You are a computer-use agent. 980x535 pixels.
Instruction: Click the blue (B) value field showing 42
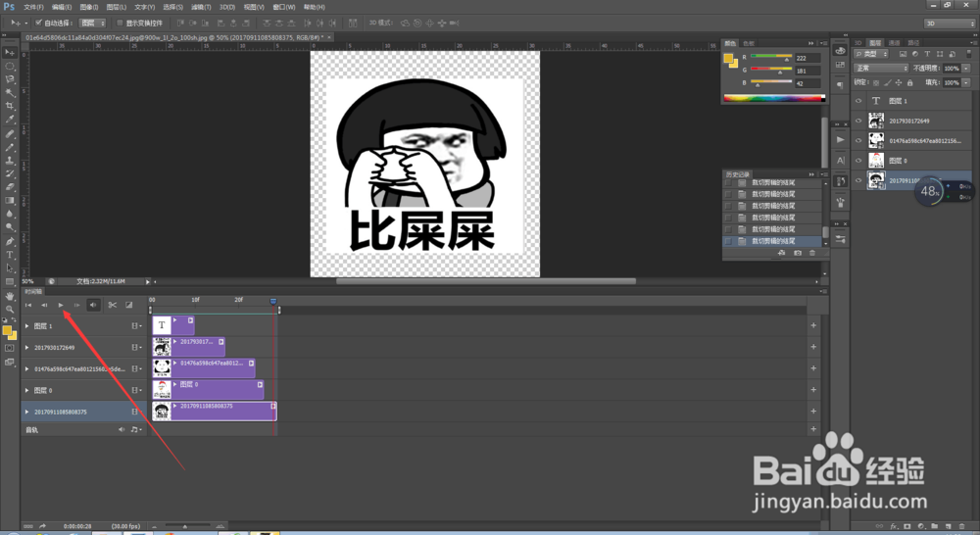807,83
